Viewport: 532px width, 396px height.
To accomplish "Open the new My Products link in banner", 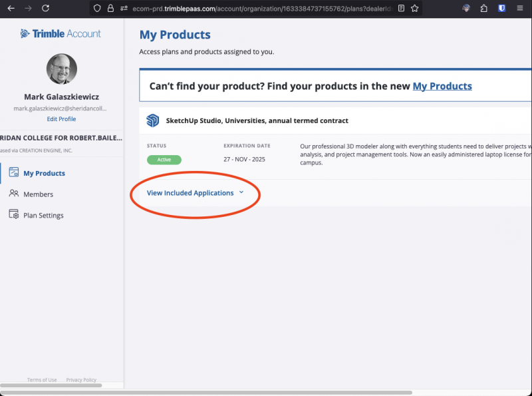I will pos(442,86).
